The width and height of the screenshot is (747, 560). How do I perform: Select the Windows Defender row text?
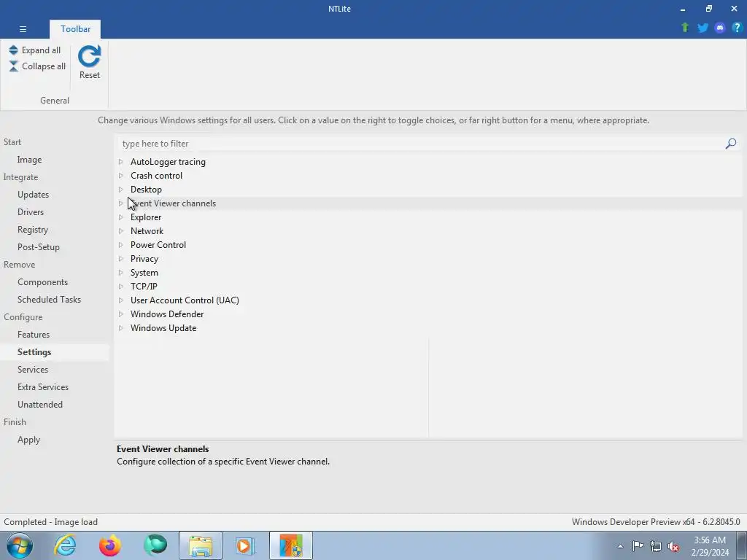(x=167, y=314)
